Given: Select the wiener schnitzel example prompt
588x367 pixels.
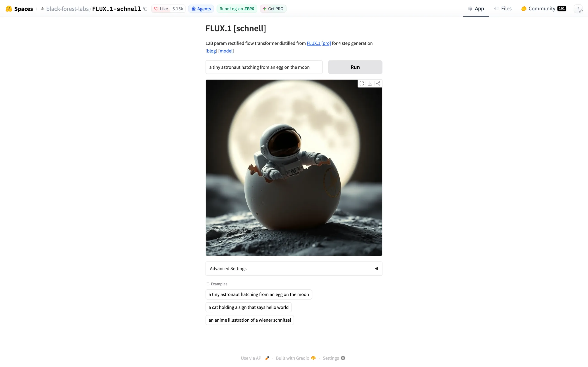Looking at the screenshot, I should [x=249, y=320].
